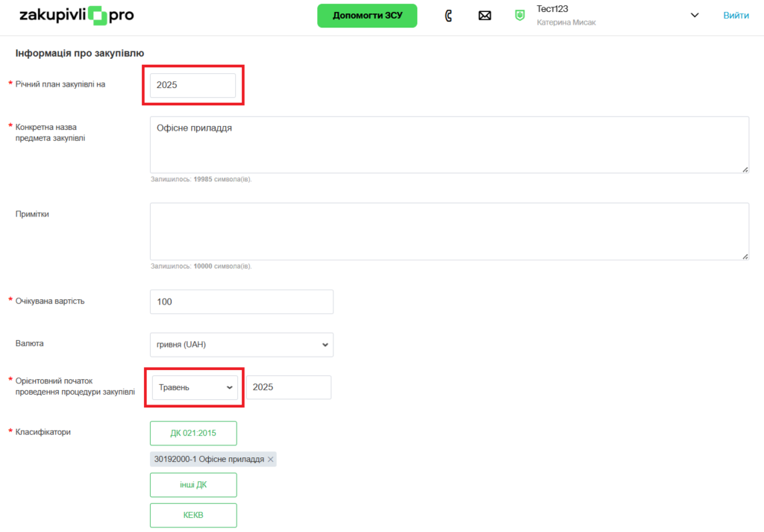Click the інші ДК button

193,485
